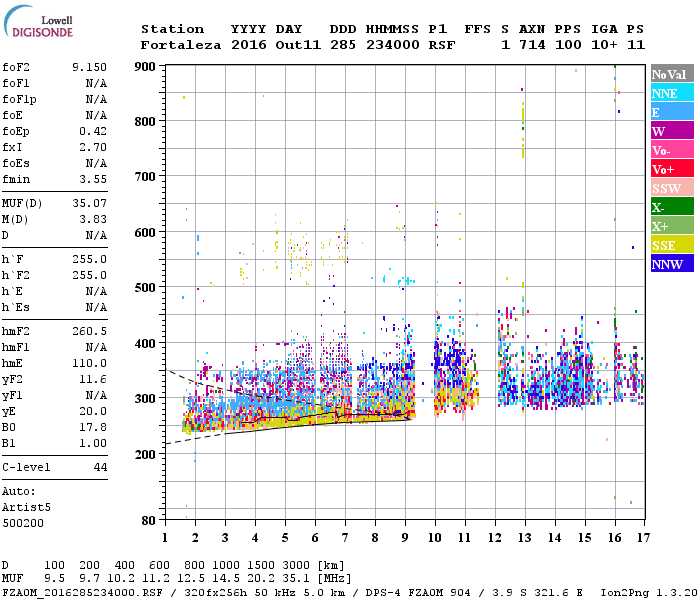Click the year value 2016
700x600 pixels.
[249, 45]
